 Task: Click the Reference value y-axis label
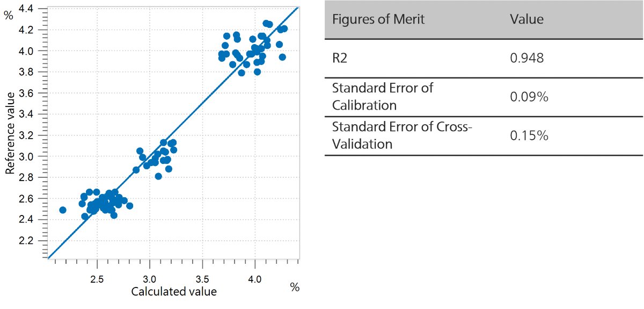click(x=10, y=133)
